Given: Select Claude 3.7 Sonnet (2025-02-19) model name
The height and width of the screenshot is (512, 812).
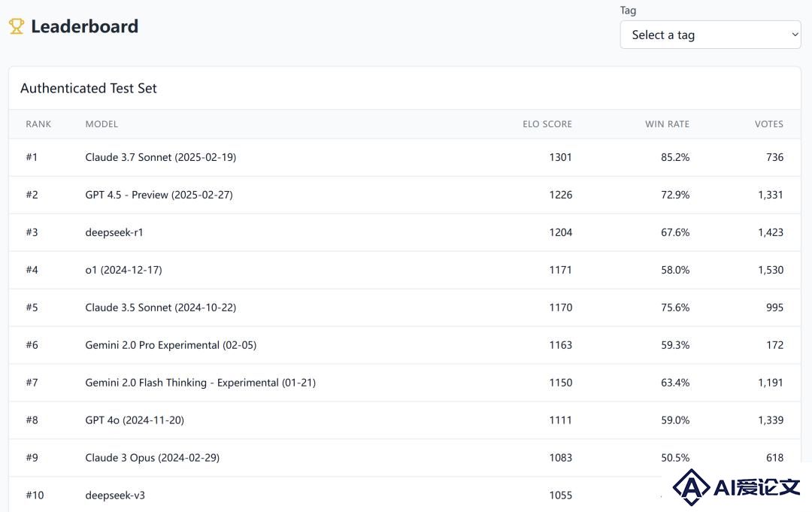Looking at the screenshot, I should 161,157.
